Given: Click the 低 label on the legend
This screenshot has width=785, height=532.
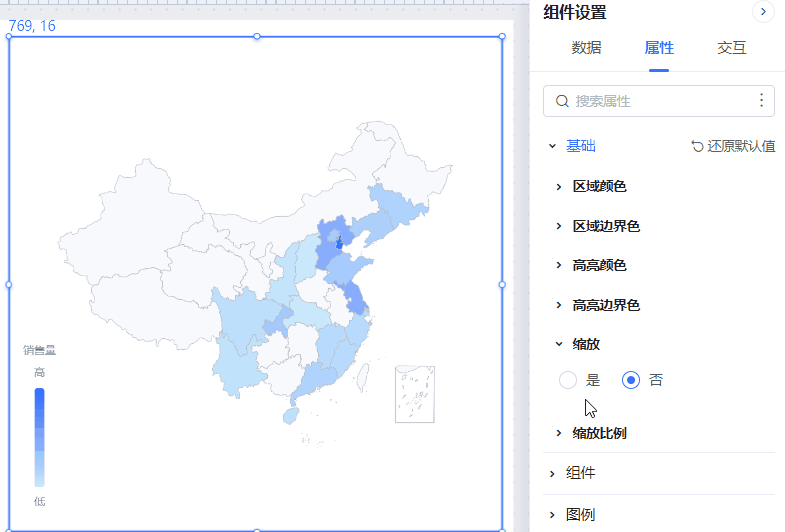Looking at the screenshot, I should point(40,501).
